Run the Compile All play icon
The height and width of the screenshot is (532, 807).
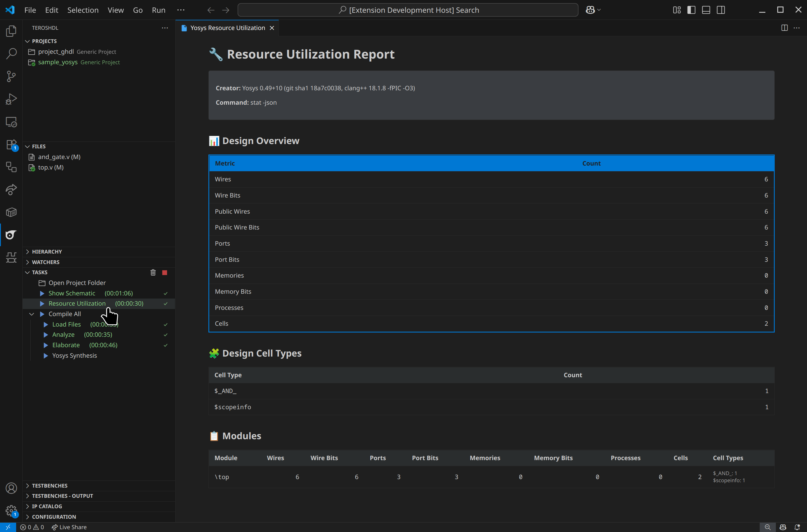(x=42, y=314)
